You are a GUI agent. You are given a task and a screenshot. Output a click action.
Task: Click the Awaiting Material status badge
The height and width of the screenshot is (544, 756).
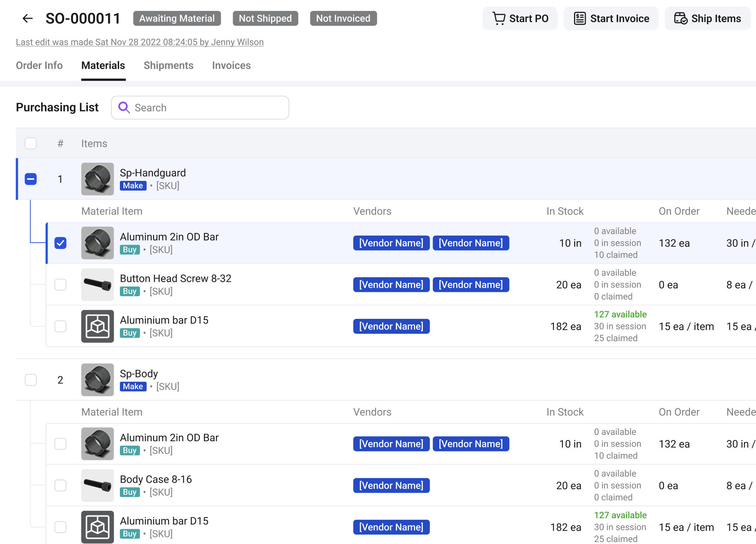[x=177, y=18]
